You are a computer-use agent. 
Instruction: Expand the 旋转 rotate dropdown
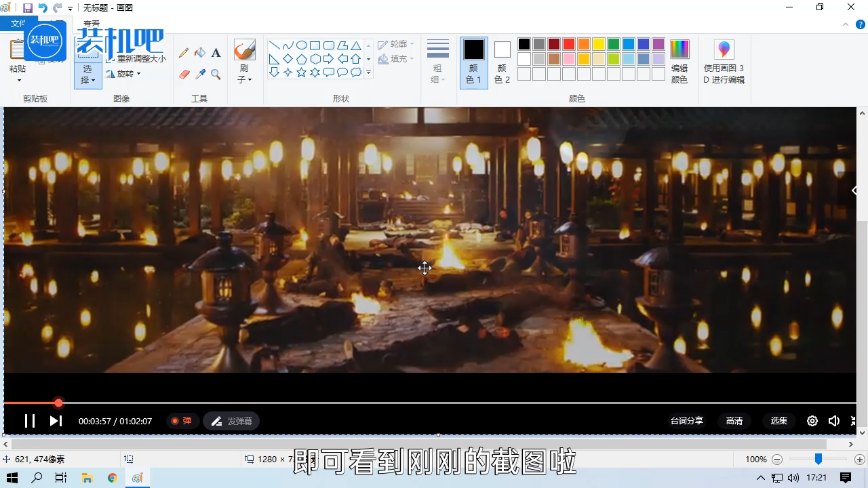[x=124, y=74]
